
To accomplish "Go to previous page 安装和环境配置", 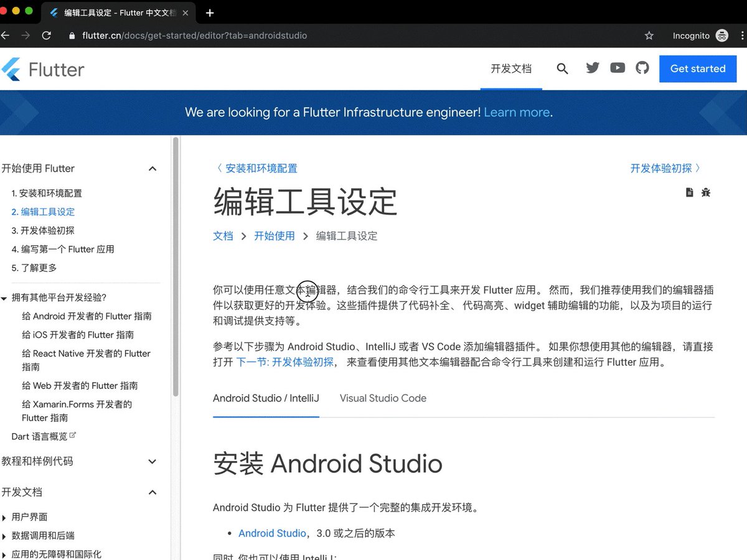I will [256, 168].
